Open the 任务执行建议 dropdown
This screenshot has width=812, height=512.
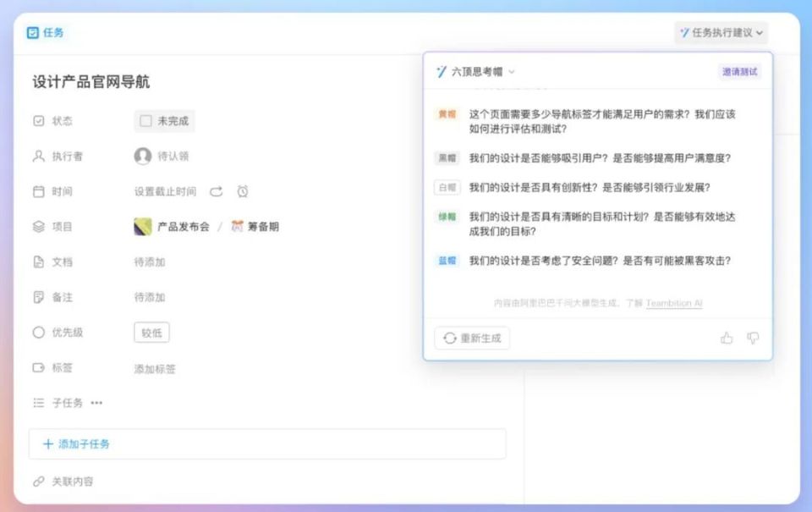(x=759, y=32)
